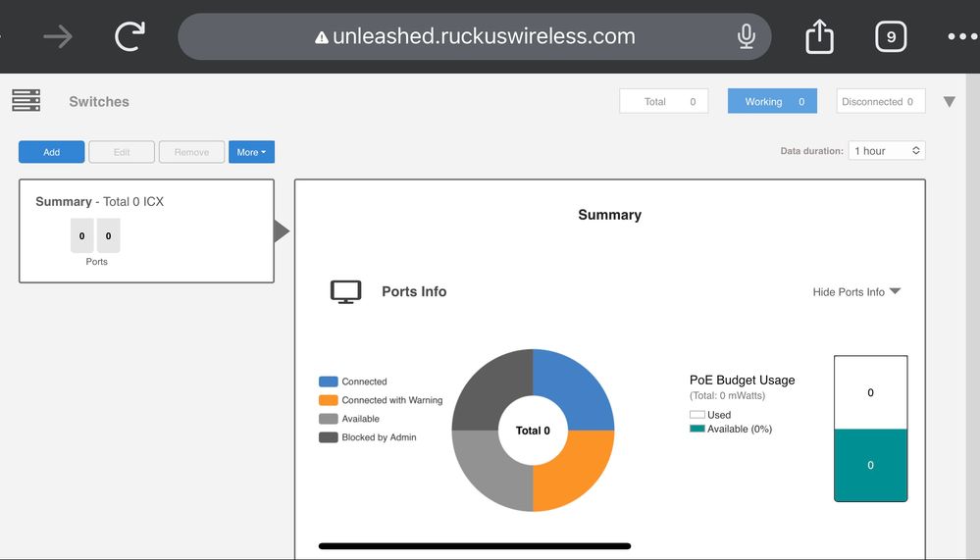Collapse ports section via Hide Ports Info
This screenshot has height=560, width=980.
856,292
